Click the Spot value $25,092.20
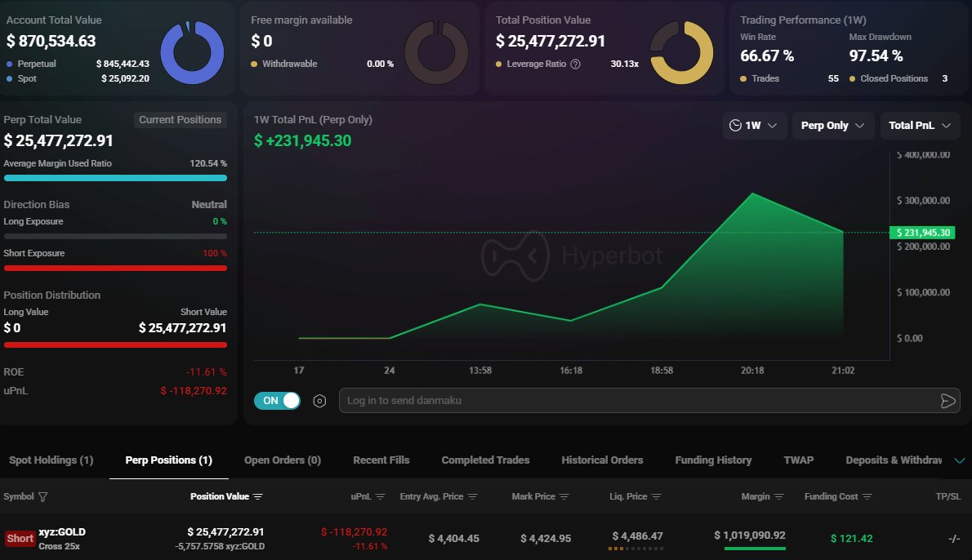 point(125,78)
